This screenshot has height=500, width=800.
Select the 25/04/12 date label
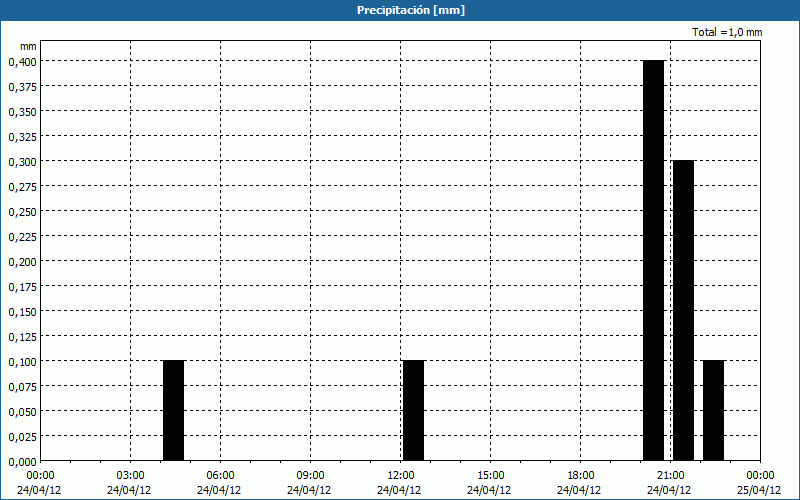760,490
